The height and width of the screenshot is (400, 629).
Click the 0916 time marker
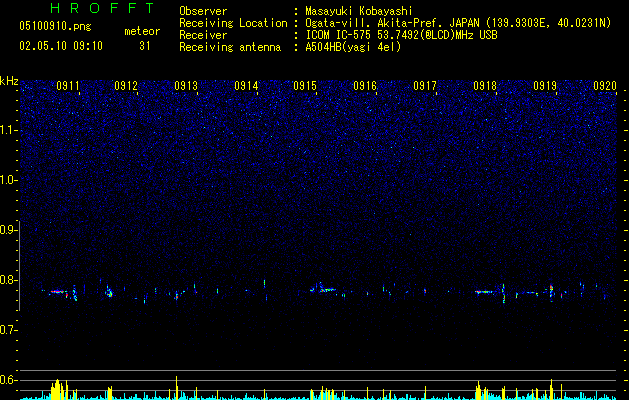(x=365, y=86)
